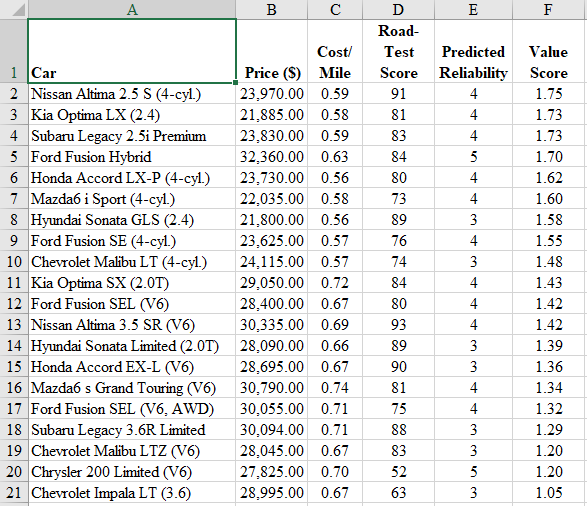This screenshot has width=587, height=506.
Task: Click Cost/Mile value 0.63
Action: (335, 156)
